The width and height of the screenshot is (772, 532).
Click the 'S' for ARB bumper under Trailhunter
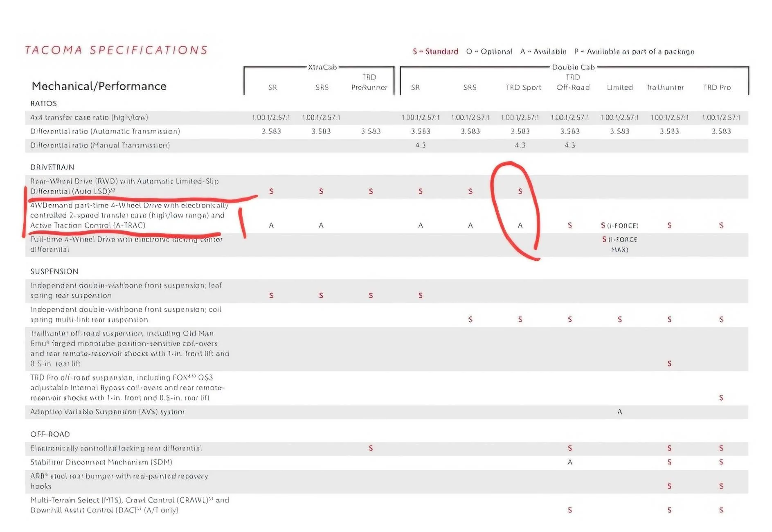tap(669, 486)
